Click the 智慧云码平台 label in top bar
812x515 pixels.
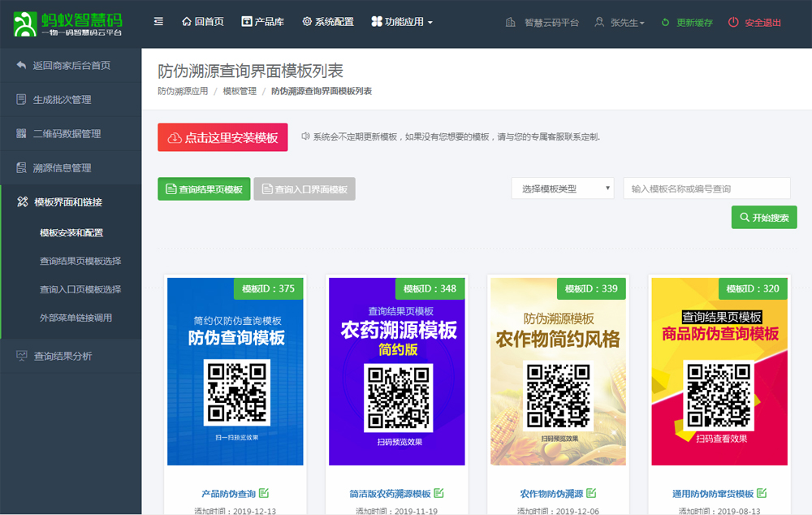551,22
